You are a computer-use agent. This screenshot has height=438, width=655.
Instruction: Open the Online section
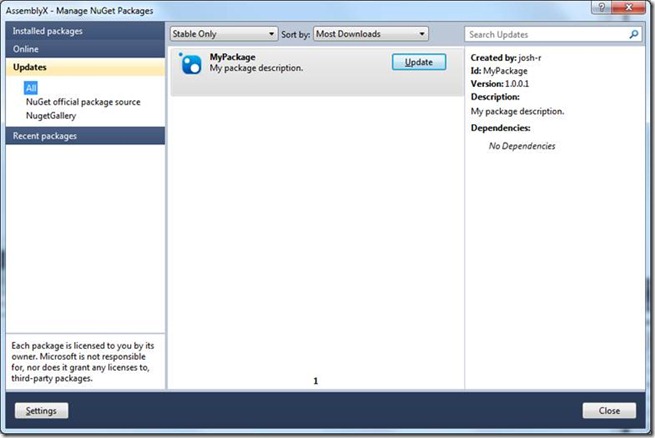[x=85, y=49]
